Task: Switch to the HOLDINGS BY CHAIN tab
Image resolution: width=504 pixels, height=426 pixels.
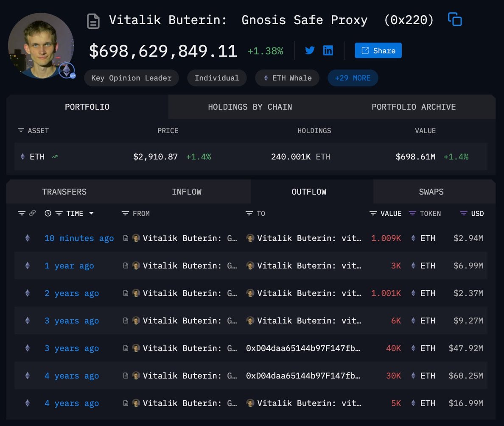Action: 250,107
